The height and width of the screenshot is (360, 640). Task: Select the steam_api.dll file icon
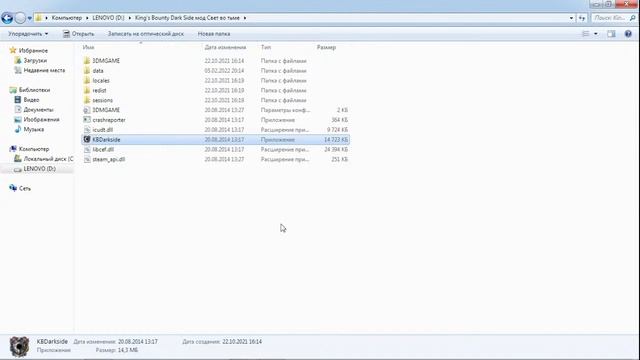coord(87,159)
